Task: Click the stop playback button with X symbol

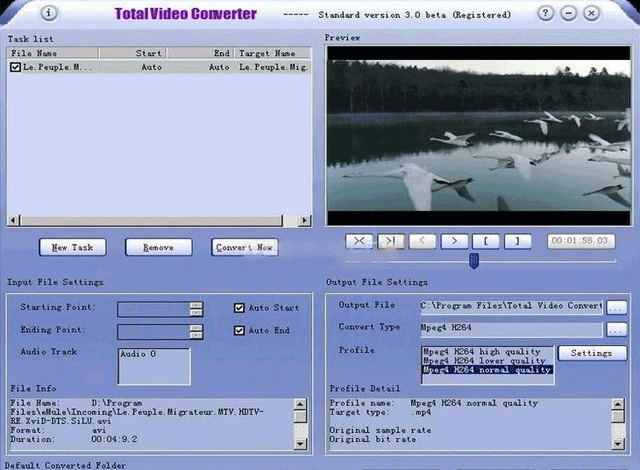Action: (x=361, y=241)
